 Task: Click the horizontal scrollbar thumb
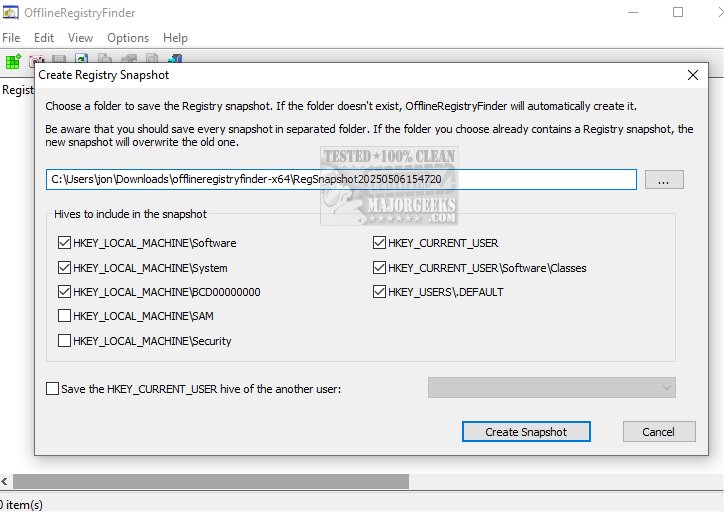point(211,481)
